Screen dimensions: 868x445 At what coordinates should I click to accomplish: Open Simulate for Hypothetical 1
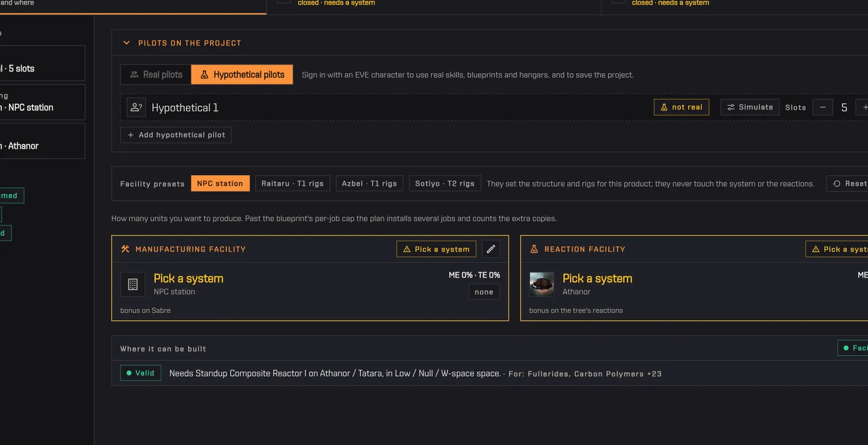pos(750,107)
